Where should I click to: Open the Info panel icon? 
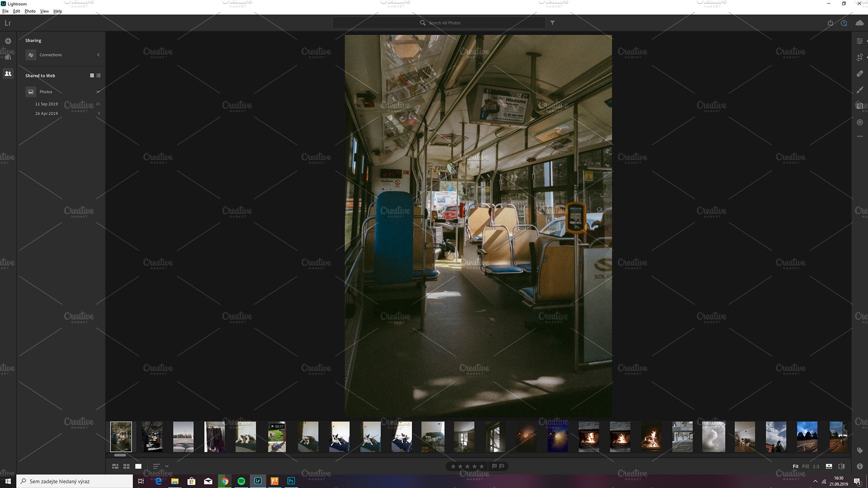coord(860,466)
